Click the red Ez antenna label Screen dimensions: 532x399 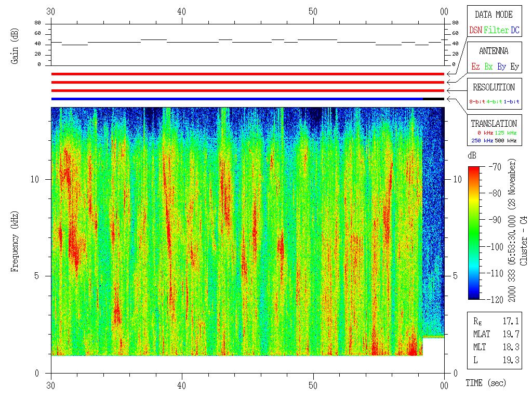[x=475, y=67]
